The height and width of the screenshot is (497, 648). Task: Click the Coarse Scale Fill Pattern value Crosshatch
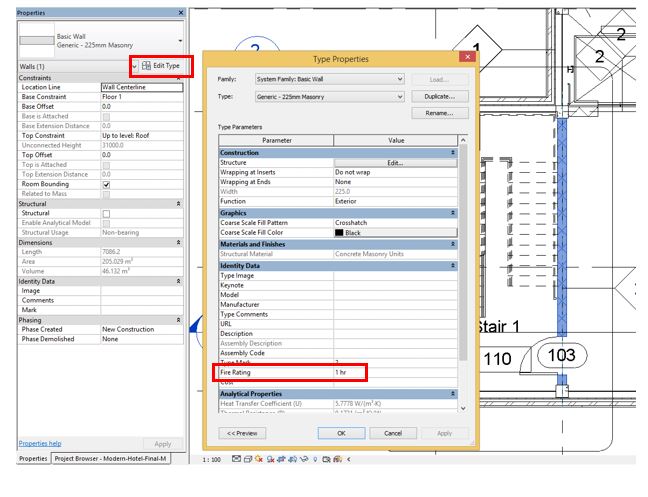[351, 223]
